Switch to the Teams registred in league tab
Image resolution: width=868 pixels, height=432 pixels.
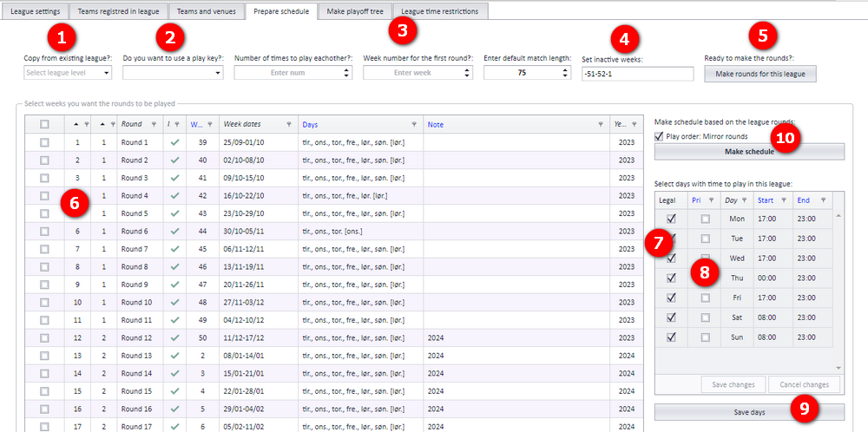click(x=118, y=11)
